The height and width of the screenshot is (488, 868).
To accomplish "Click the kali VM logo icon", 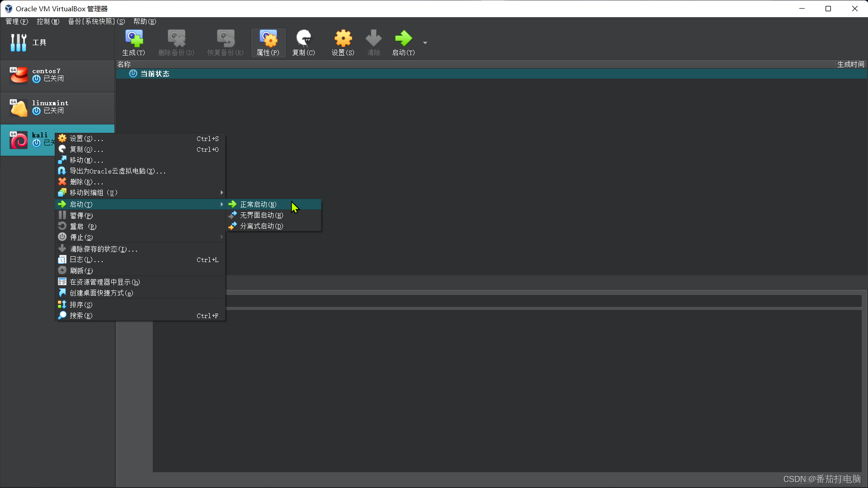I will 19,140.
